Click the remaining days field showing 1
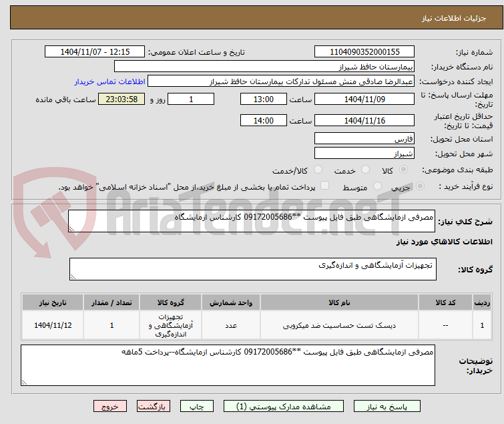Screen dimensions: 504x424 pos(191,99)
